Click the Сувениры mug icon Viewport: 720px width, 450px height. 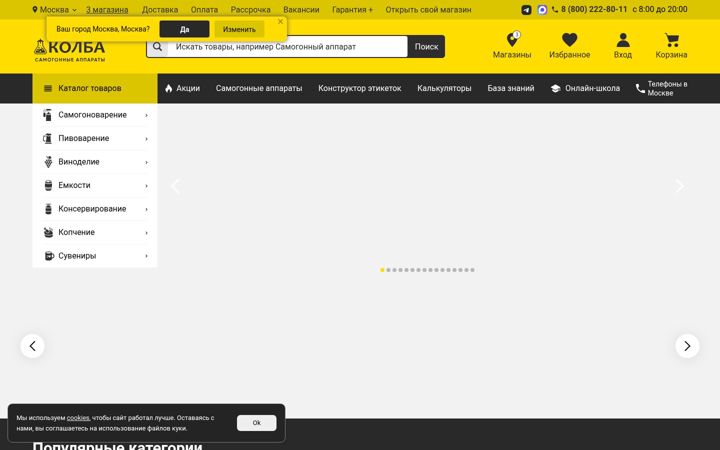(x=49, y=256)
